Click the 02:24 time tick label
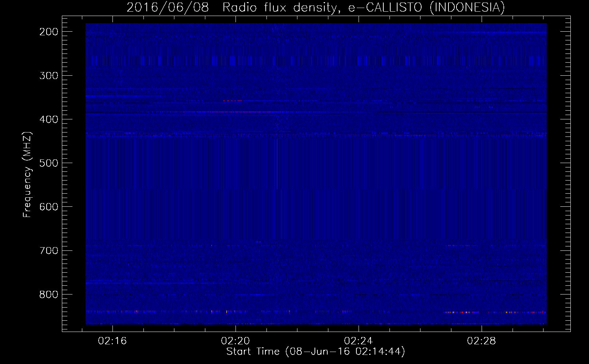The width and height of the screenshot is (589, 364). point(359,341)
